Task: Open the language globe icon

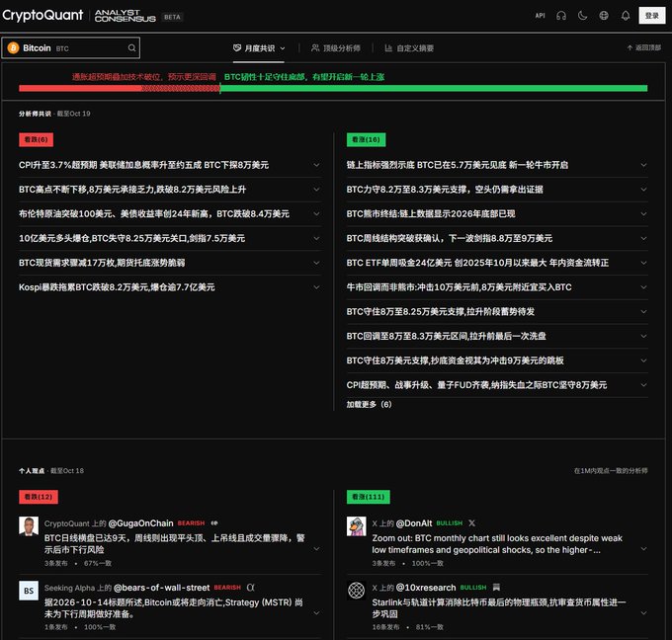Action: [x=604, y=16]
